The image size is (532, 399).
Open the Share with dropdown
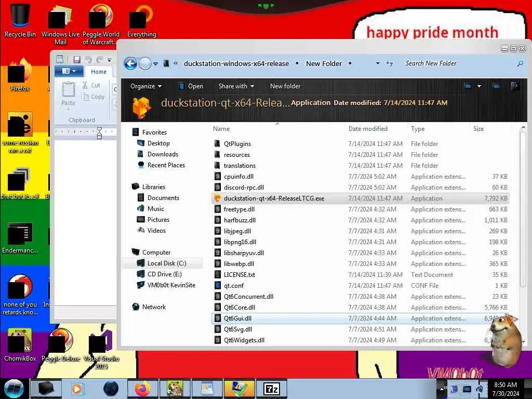tap(236, 86)
